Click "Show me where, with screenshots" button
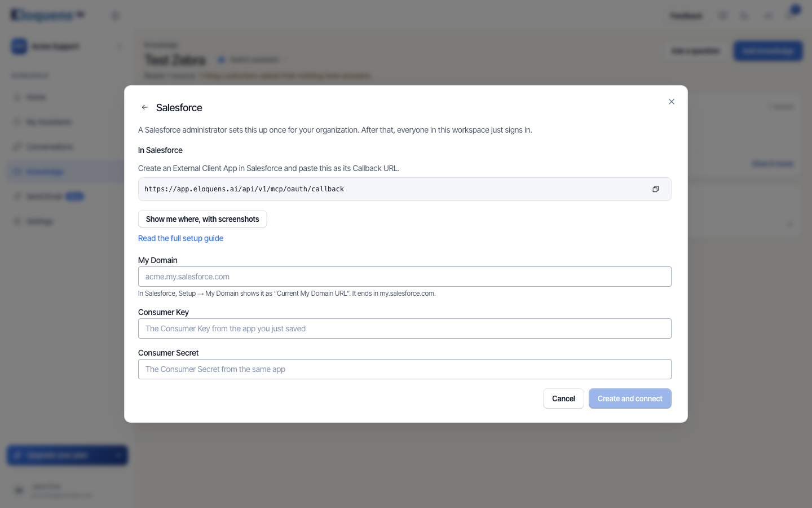812x508 pixels. pos(202,219)
